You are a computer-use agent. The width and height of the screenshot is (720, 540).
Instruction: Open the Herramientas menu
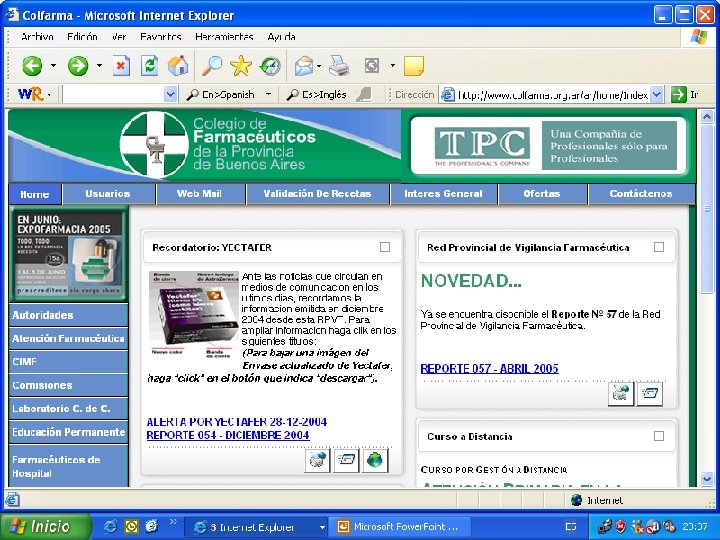pos(224,37)
